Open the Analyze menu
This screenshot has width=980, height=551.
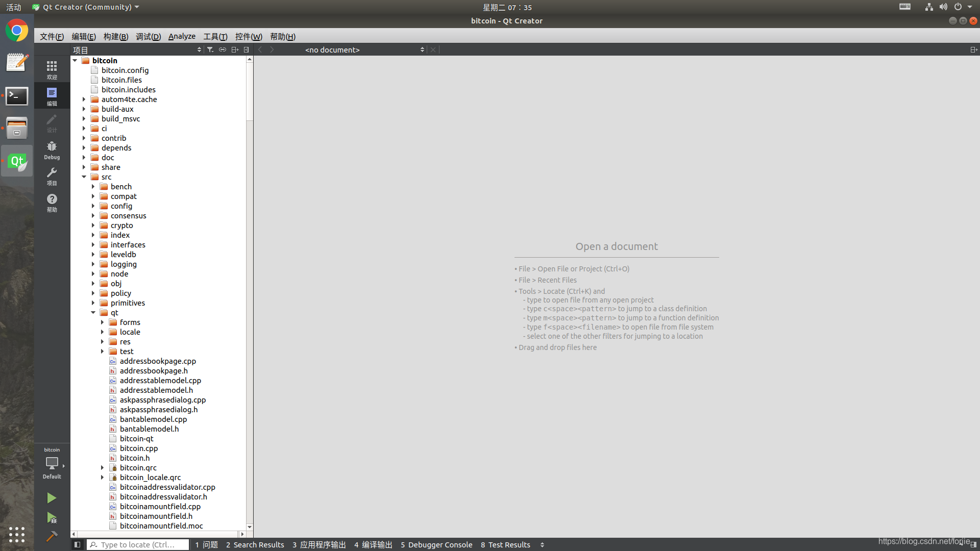182,36
